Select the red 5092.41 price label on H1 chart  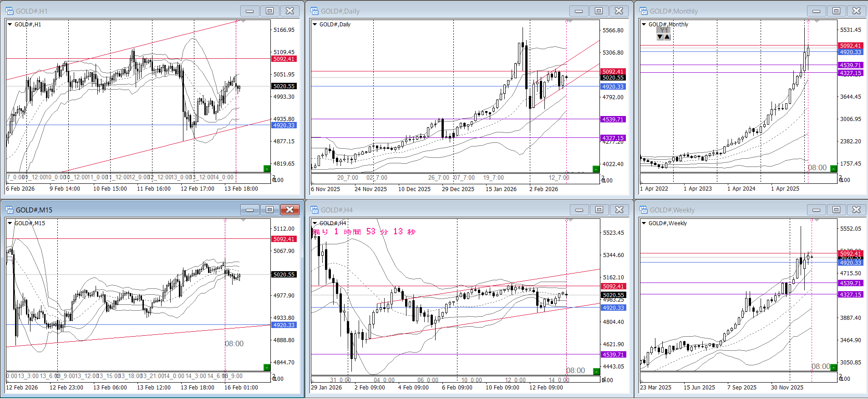click(284, 59)
